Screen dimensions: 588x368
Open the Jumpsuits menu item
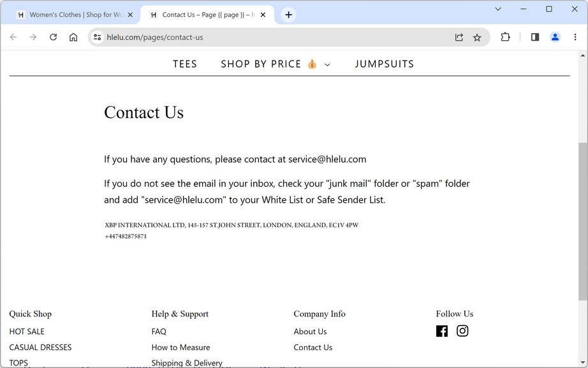point(385,64)
